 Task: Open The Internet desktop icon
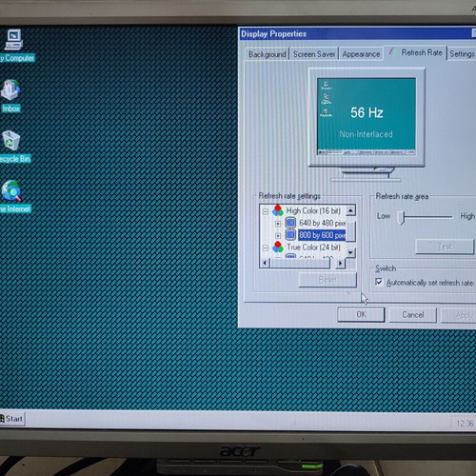(x=11, y=190)
